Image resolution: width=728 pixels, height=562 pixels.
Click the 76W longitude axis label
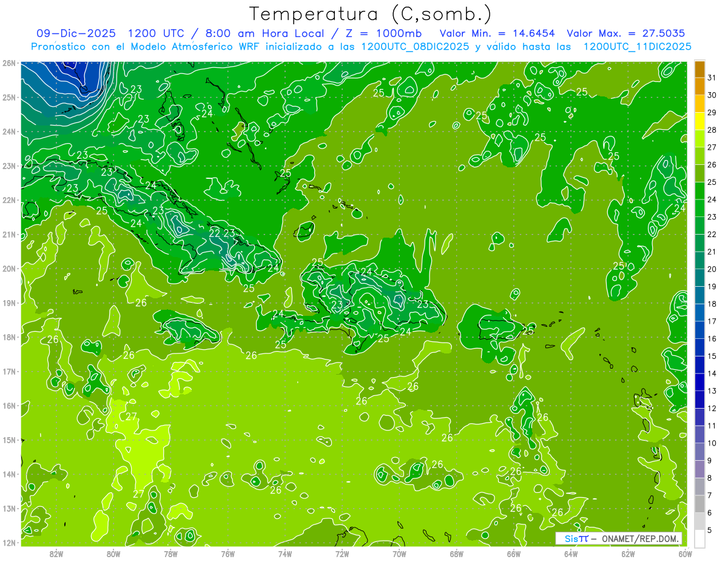click(x=227, y=554)
